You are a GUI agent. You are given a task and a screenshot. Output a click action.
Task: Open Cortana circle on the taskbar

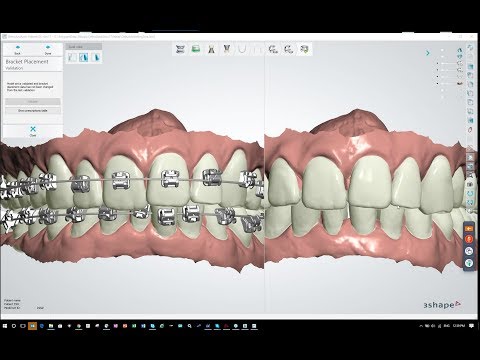14,326
